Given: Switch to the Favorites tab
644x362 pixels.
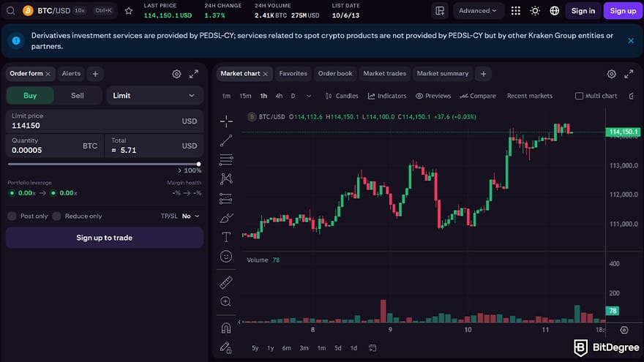Looking at the screenshot, I should (x=293, y=74).
